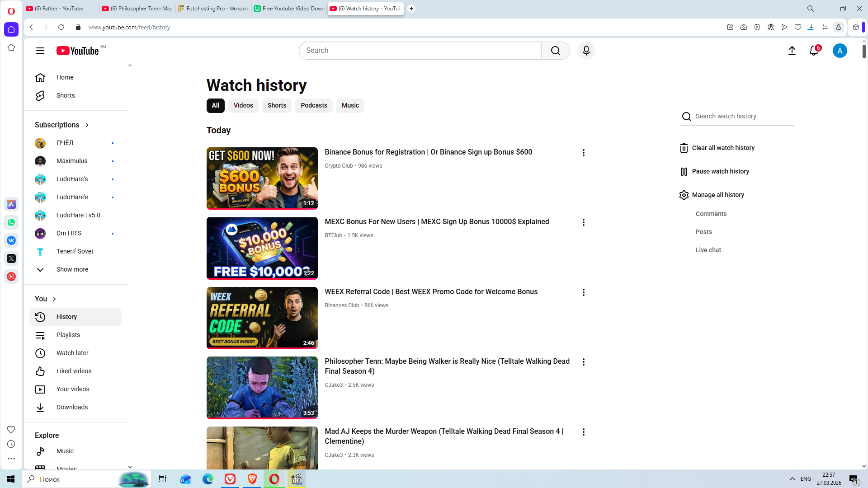
Task: Click the voice search microphone icon
Action: [586, 51]
